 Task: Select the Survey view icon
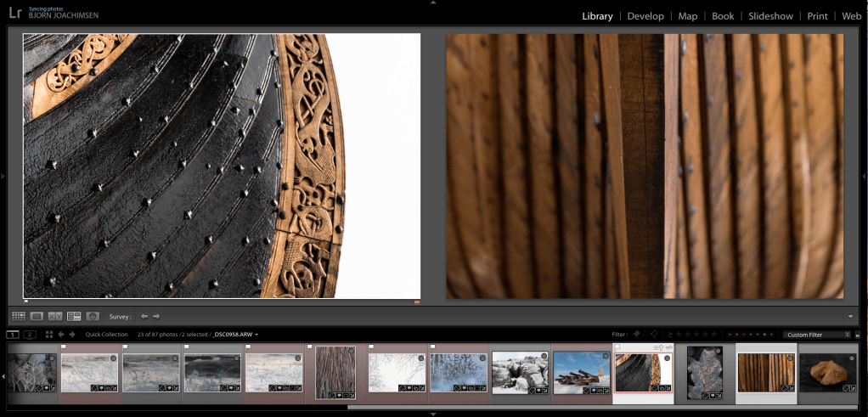pyautogui.click(x=74, y=316)
